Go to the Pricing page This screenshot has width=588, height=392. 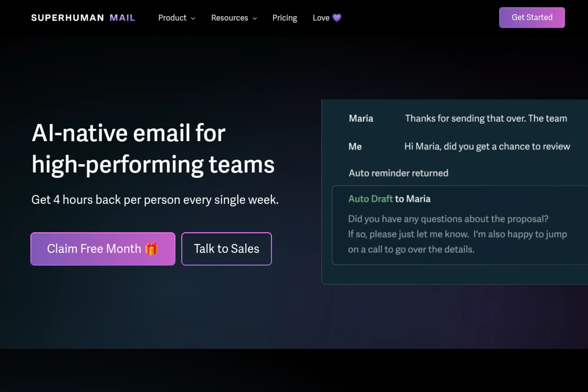285,18
